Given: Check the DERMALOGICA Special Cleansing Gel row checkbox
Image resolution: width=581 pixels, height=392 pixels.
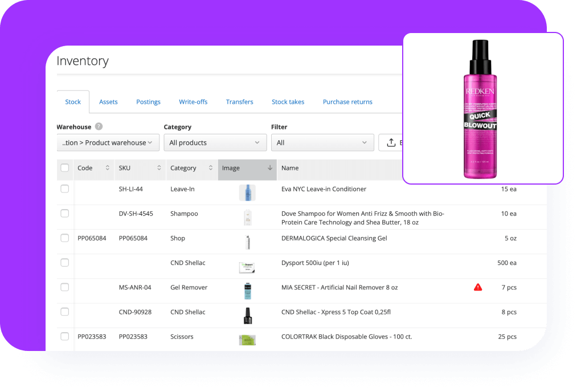Looking at the screenshot, I should click(x=64, y=238).
